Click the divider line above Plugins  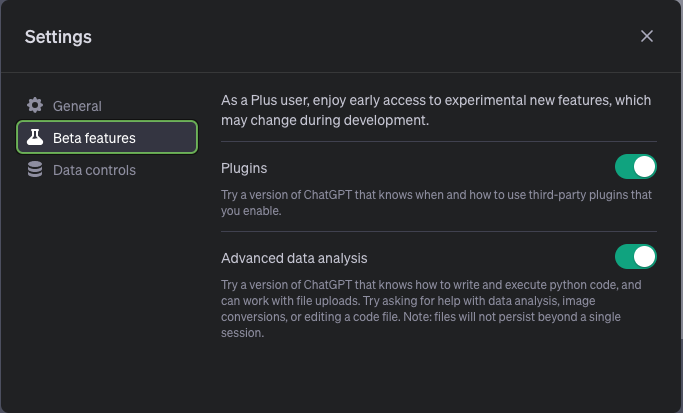438,142
